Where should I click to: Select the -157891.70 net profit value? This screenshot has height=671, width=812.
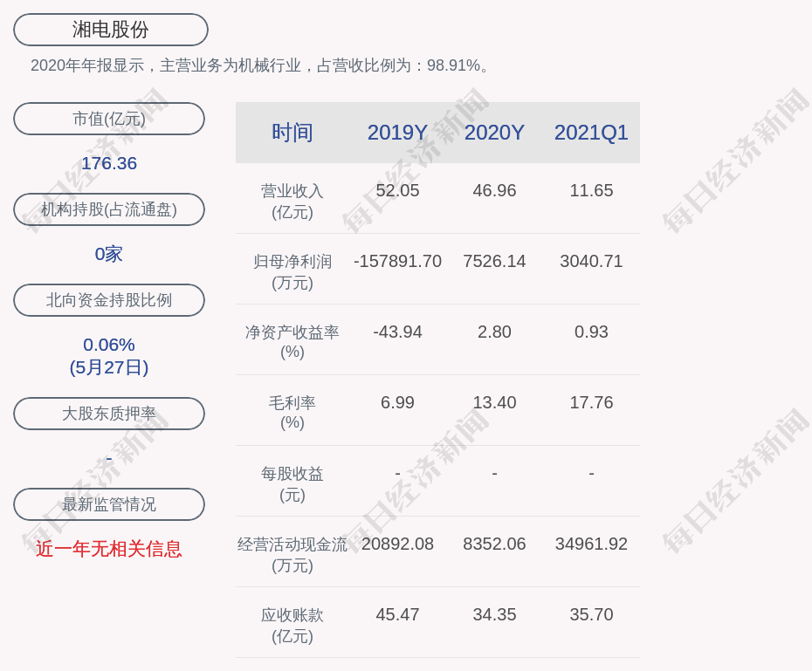(397, 261)
